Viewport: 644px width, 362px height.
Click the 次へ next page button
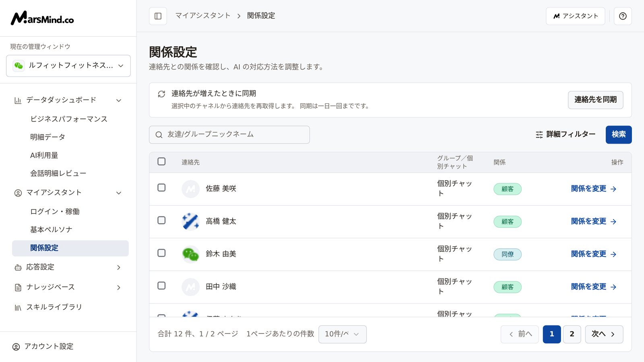(604, 334)
